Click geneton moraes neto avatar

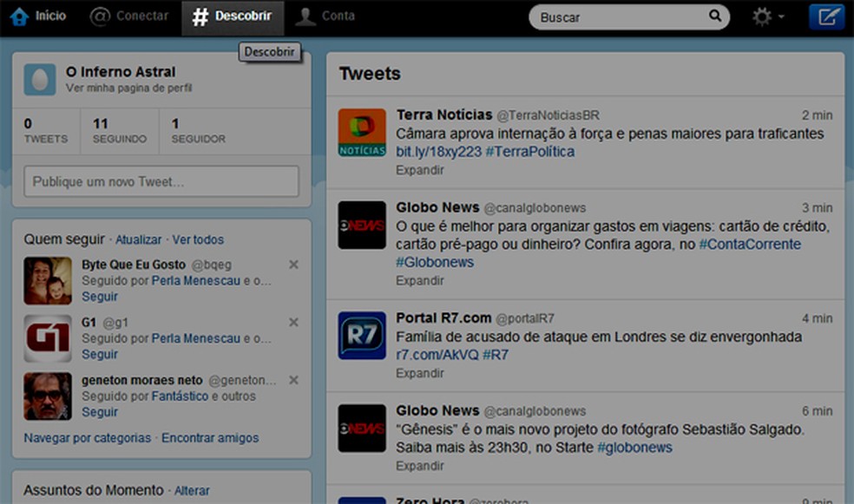(x=48, y=396)
